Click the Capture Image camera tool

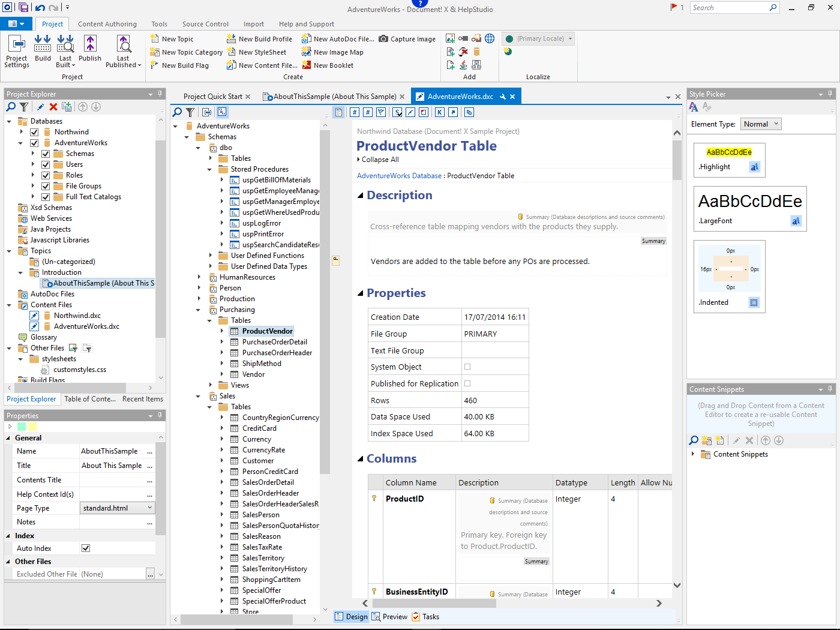point(407,39)
